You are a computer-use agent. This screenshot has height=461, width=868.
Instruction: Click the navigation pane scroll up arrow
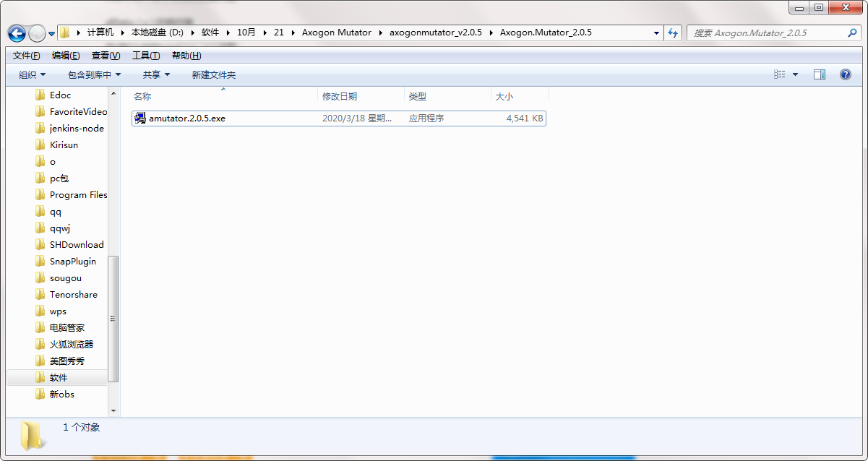tap(113, 93)
